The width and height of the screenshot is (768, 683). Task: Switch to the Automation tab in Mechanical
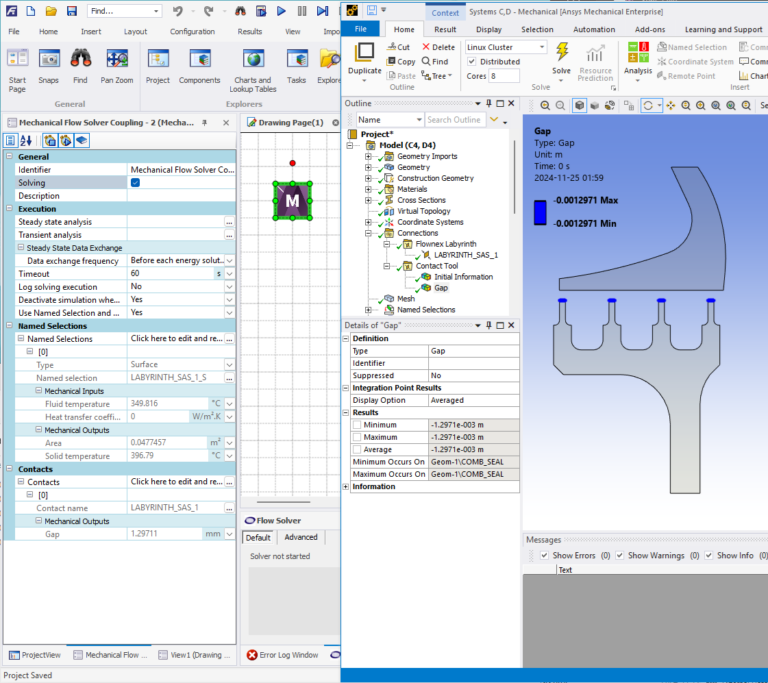(x=594, y=29)
